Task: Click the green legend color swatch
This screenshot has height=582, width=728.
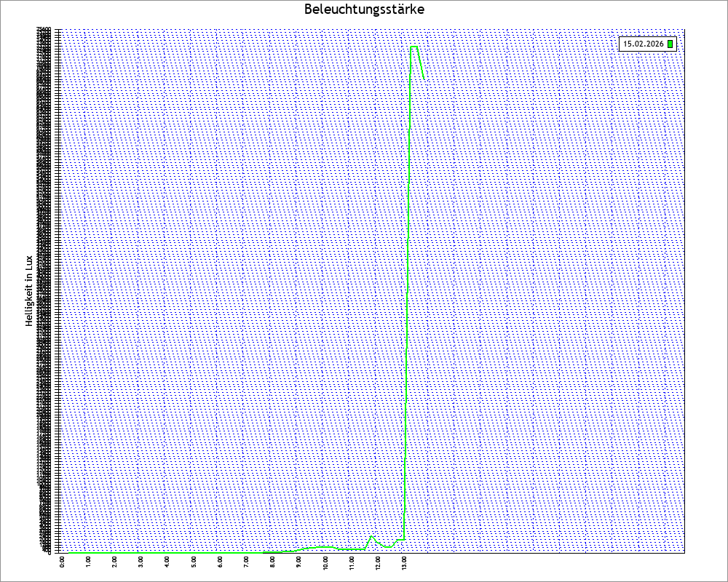Action: (670, 44)
